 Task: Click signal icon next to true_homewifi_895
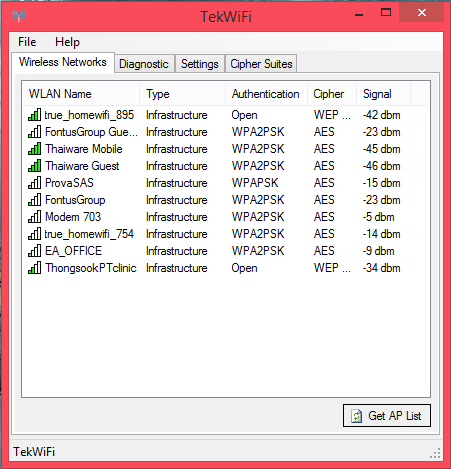click(34, 115)
